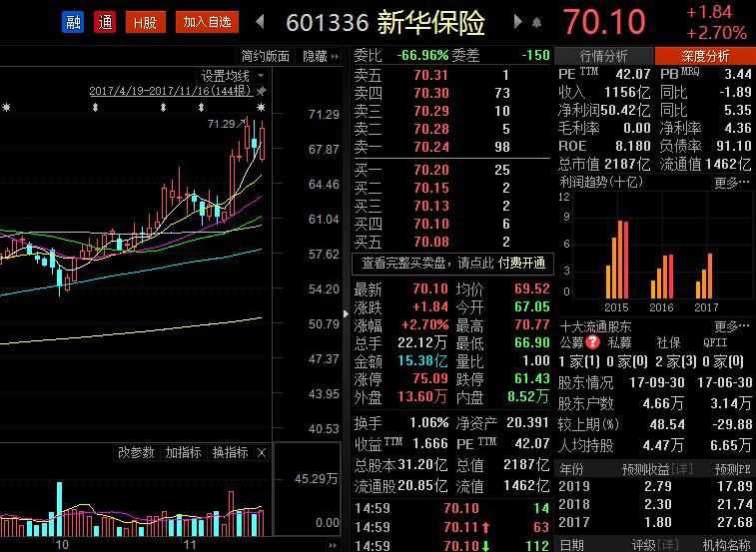The height and width of the screenshot is (552, 756).
Task: Click the 2017 profit trend bars
Action: coord(704,276)
